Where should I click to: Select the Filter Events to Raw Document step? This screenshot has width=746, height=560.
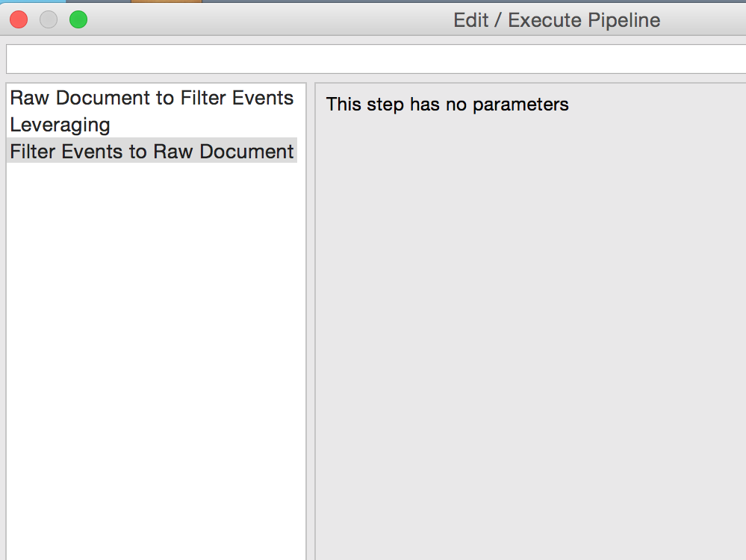coord(152,152)
